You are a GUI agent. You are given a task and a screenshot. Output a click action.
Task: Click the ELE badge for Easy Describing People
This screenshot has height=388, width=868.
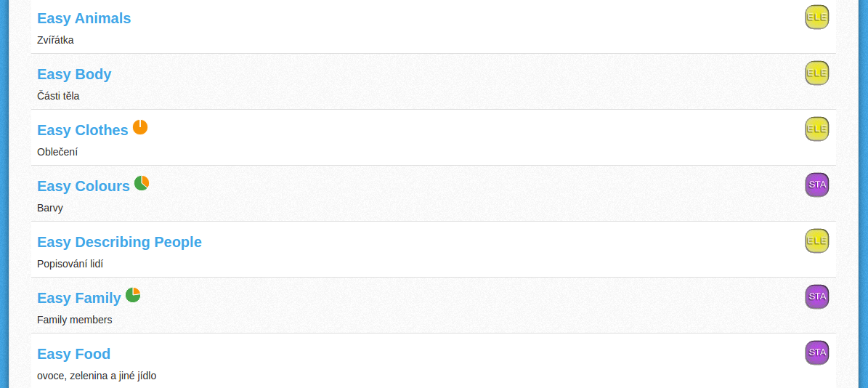pyautogui.click(x=816, y=241)
